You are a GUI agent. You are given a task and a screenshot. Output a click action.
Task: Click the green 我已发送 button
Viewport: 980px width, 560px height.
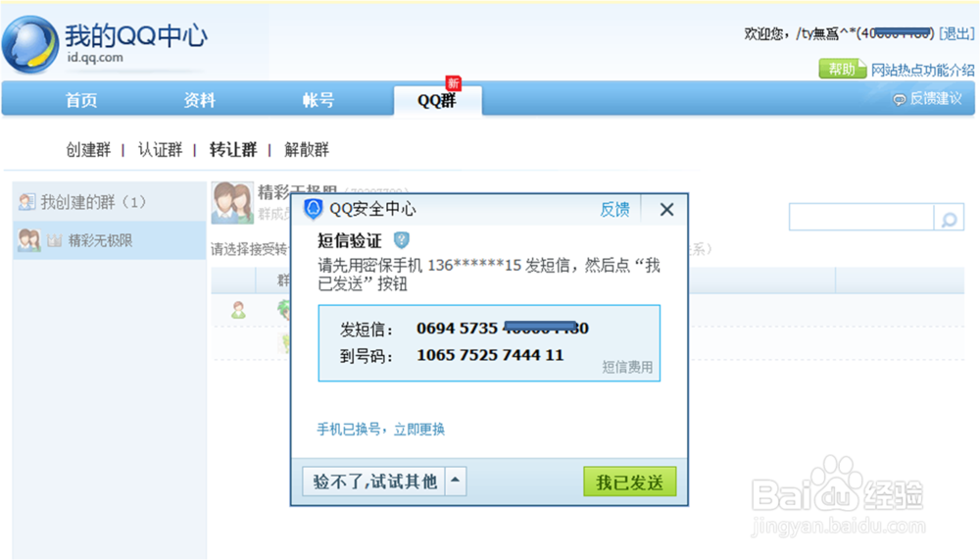[x=629, y=482]
